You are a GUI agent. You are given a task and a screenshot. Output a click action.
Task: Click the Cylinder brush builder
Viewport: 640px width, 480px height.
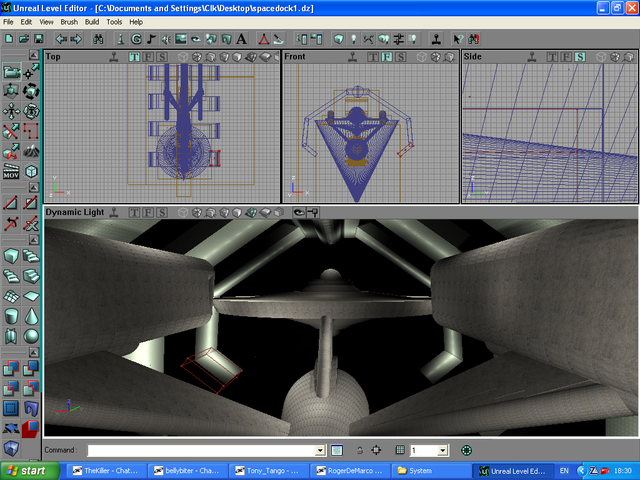click(x=11, y=316)
